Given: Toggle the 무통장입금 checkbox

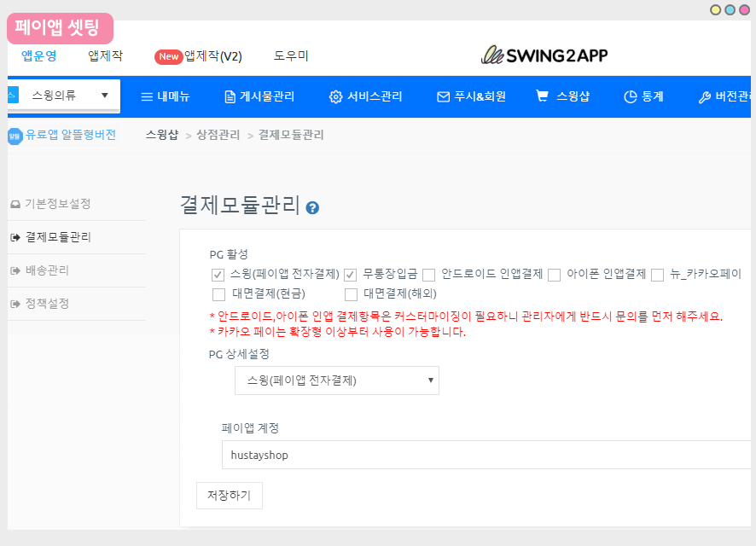Looking at the screenshot, I should click(x=350, y=275).
